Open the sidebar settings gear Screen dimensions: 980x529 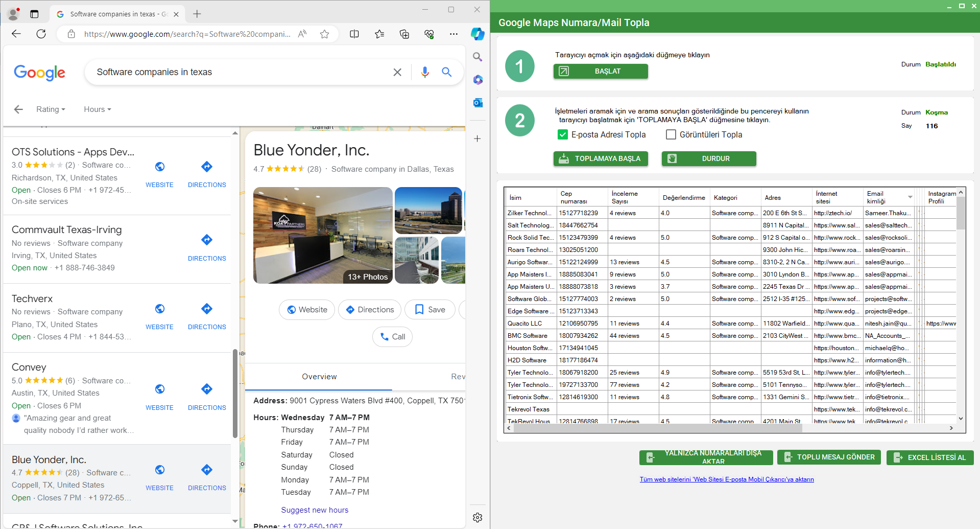coord(477,517)
